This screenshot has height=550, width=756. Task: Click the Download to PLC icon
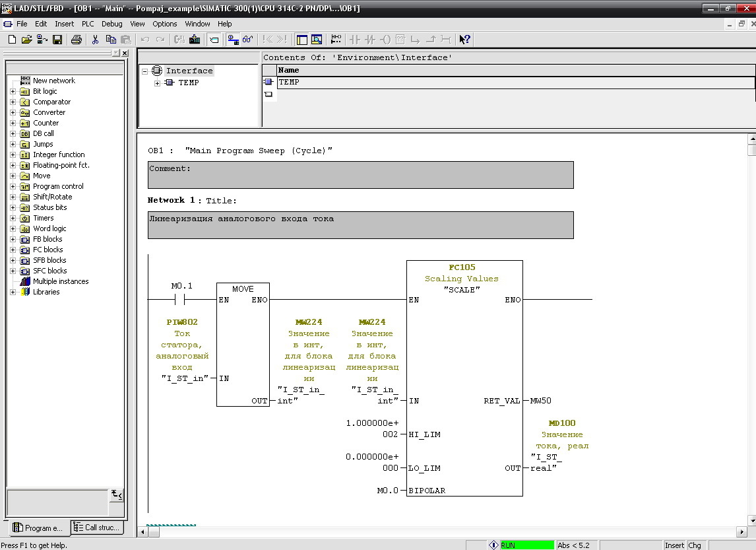[195, 40]
